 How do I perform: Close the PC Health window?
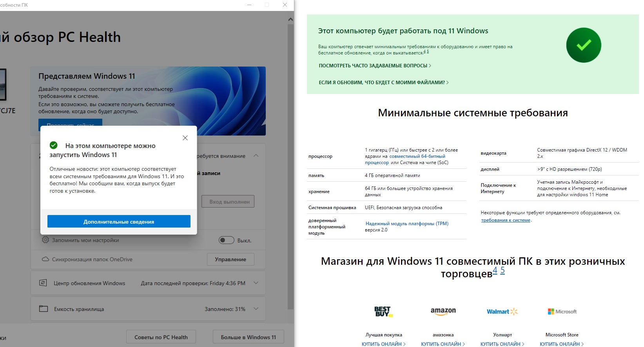[x=285, y=5]
